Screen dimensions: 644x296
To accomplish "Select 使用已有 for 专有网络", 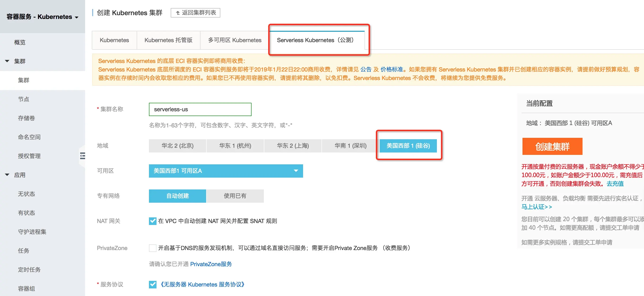I will pos(235,196).
